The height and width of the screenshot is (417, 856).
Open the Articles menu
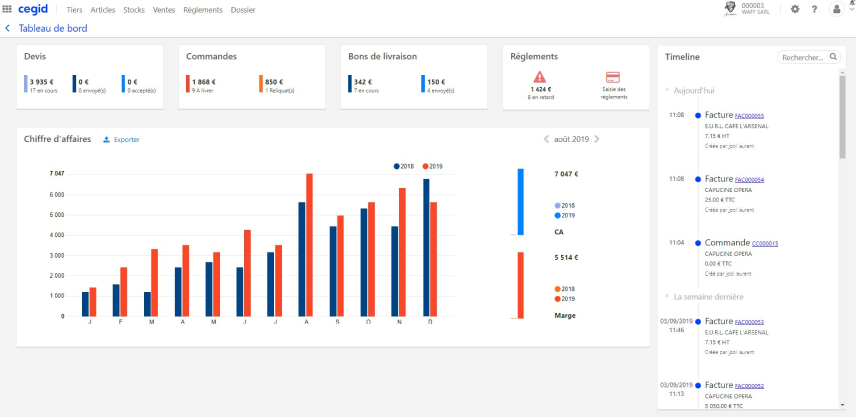[103, 10]
